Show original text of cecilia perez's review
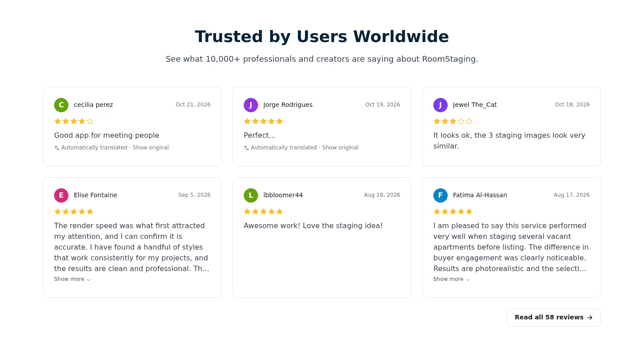 151,148
